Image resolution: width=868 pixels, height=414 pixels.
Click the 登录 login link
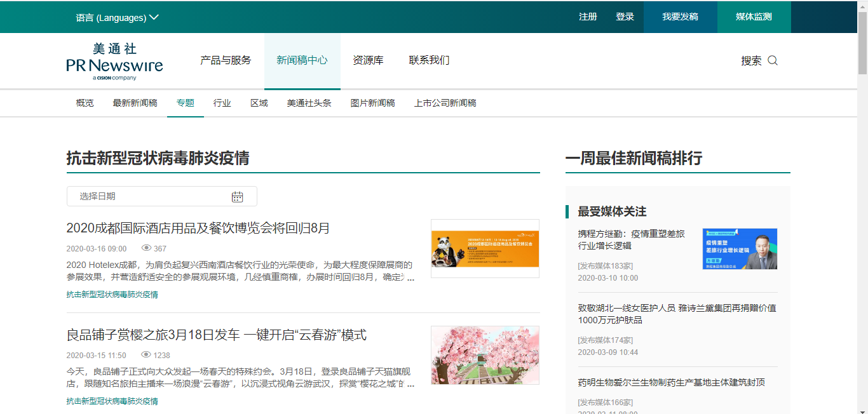pos(625,17)
